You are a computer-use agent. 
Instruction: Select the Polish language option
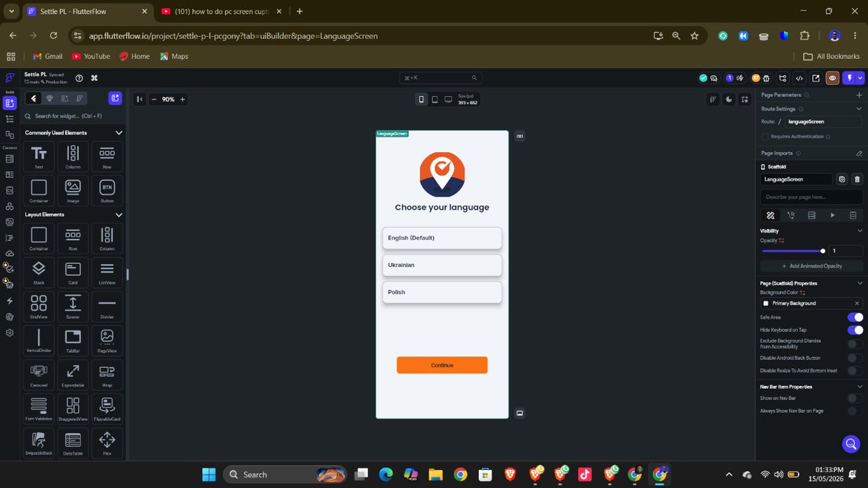pyautogui.click(x=442, y=292)
